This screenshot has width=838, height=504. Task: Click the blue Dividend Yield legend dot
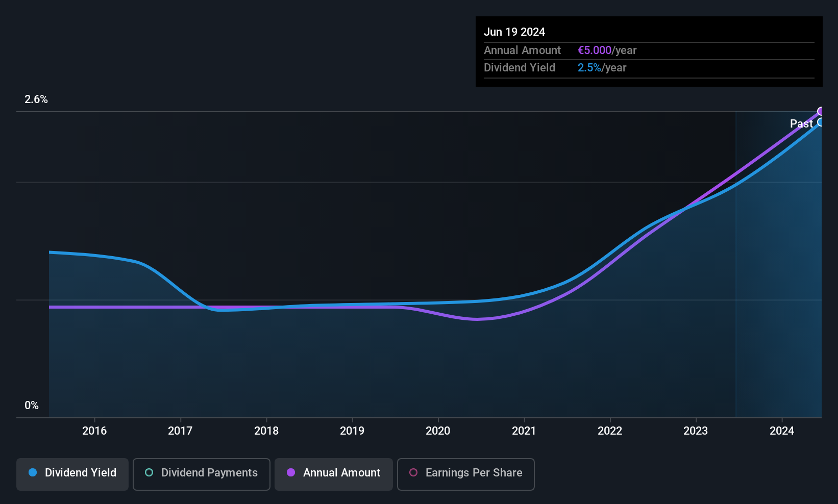point(33,472)
